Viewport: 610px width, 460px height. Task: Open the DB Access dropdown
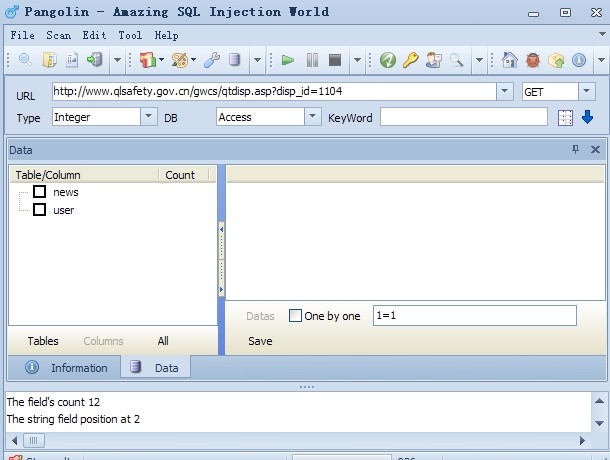point(313,116)
